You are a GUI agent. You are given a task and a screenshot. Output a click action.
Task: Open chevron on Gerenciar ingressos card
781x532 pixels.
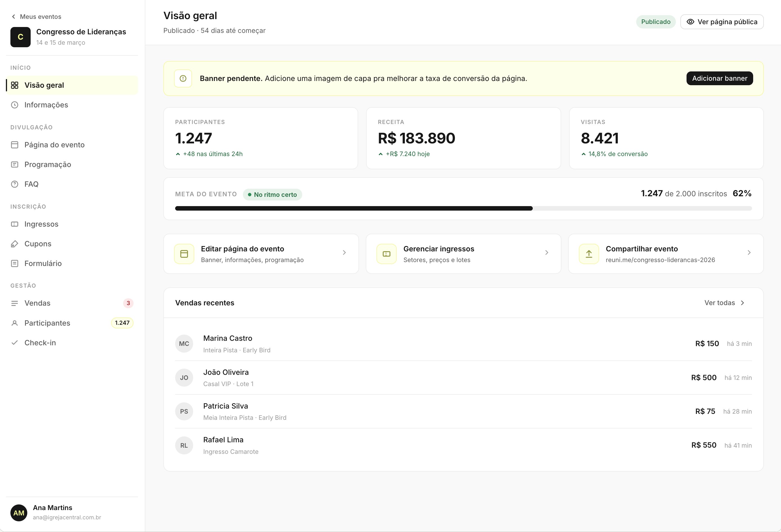pyautogui.click(x=547, y=253)
